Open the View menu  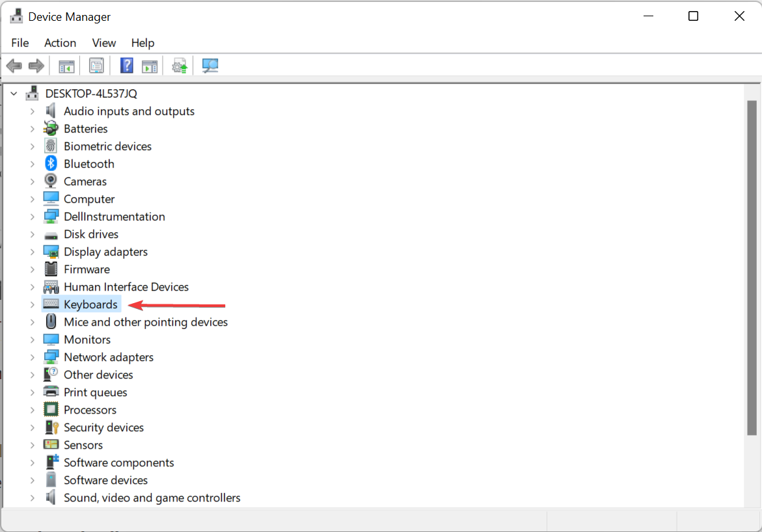[x=103, y=43]
